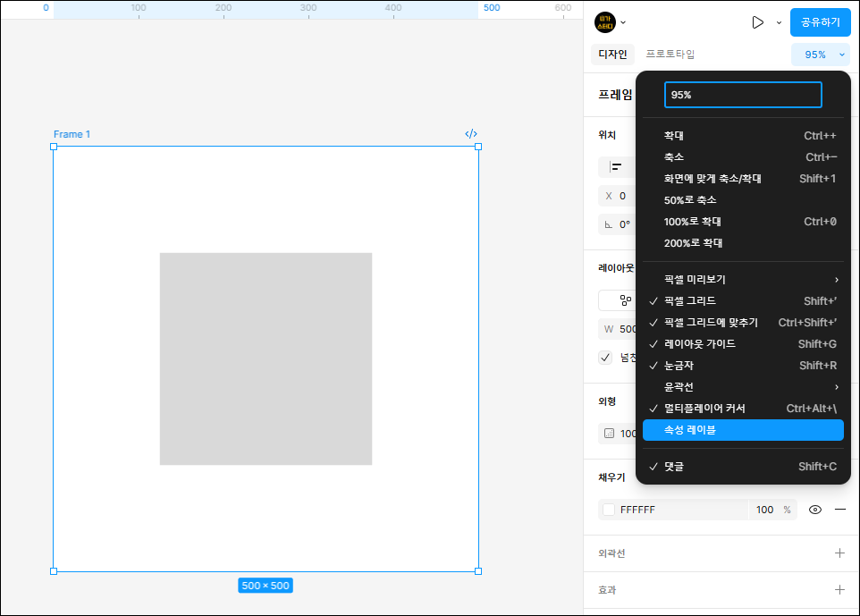Viewport: 860px width, 616px height.
Task: Toggle the 95% zoom dropdown
Action: coord(820,55)
